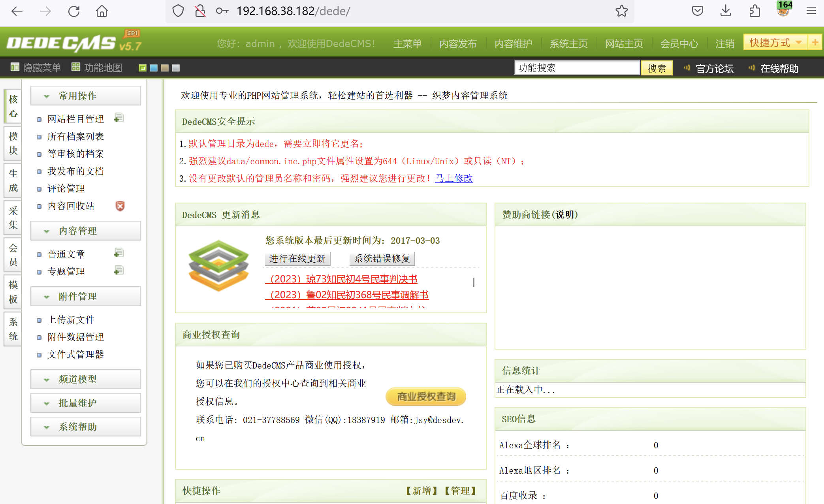Click the 在线帮助 speaker icon
Screen dimensions: 824x504
(x=751, y=68)
